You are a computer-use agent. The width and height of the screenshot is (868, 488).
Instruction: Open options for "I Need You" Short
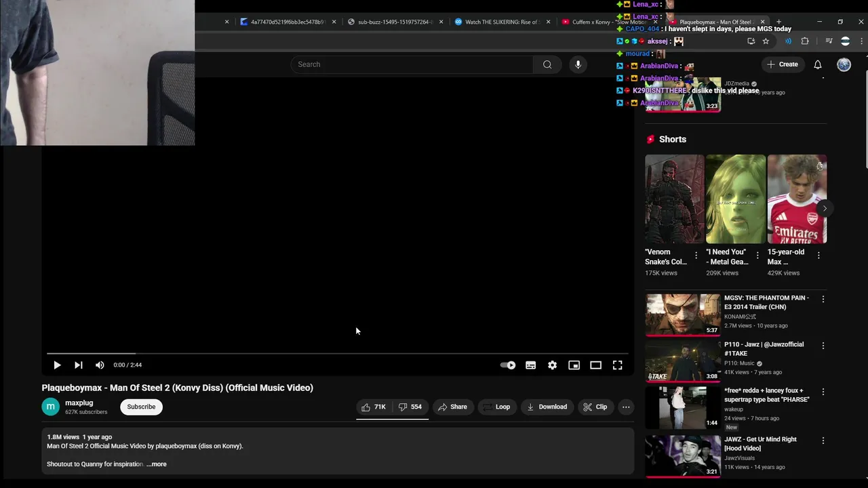(757, 256)
